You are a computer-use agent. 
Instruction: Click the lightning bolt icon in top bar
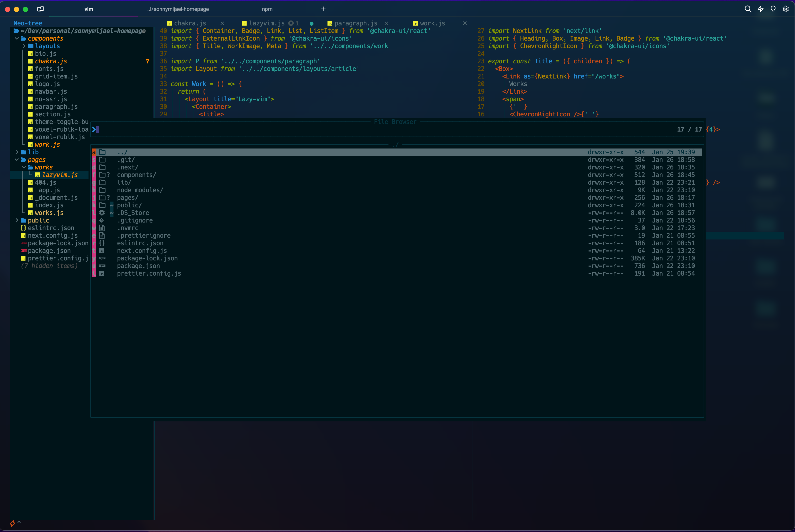(x=761, y=9)
